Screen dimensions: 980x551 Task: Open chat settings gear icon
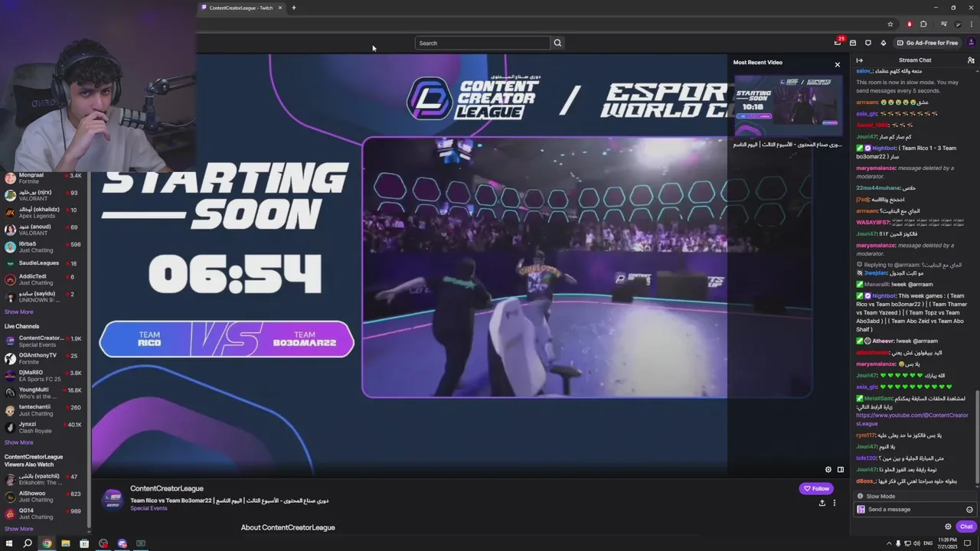pos(948,527)
